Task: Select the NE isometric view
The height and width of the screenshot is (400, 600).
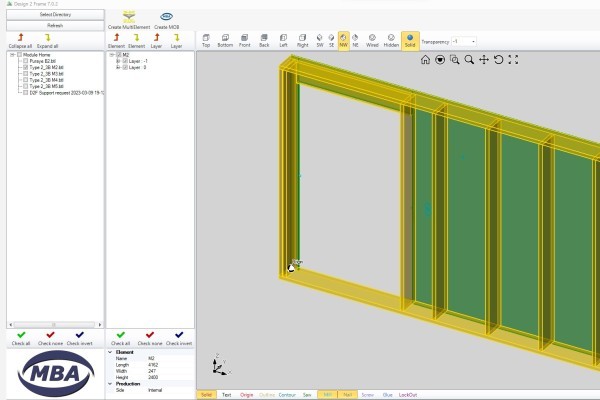Action: 355,40
